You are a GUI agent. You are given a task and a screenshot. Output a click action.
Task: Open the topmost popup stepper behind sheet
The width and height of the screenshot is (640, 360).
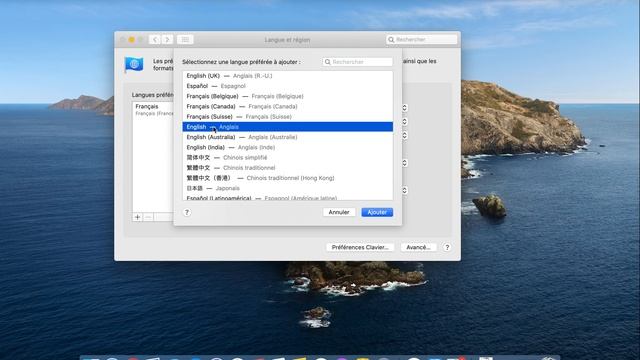(404, 108)
